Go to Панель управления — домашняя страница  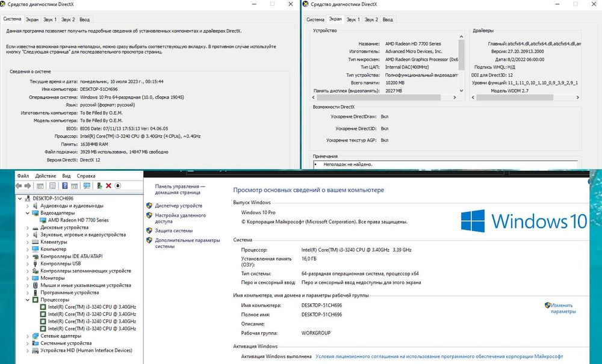click(180, 189)
